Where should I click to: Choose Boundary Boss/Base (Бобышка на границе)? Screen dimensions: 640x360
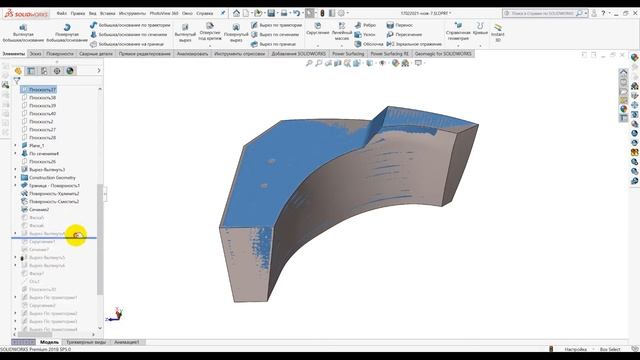127,44
